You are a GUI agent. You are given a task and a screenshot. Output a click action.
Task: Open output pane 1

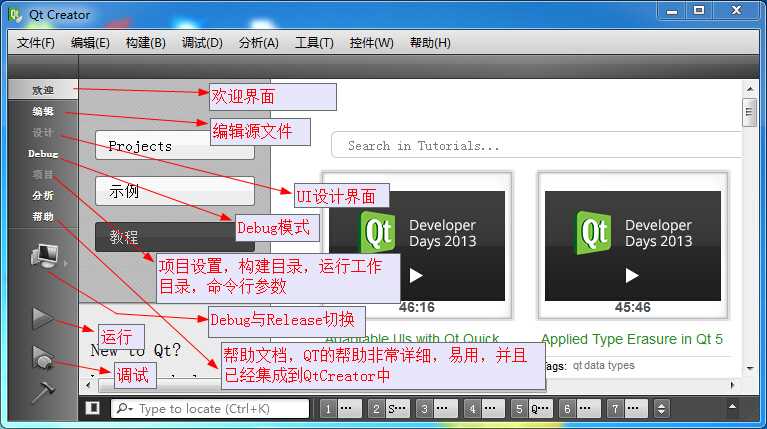click(340, 408)
